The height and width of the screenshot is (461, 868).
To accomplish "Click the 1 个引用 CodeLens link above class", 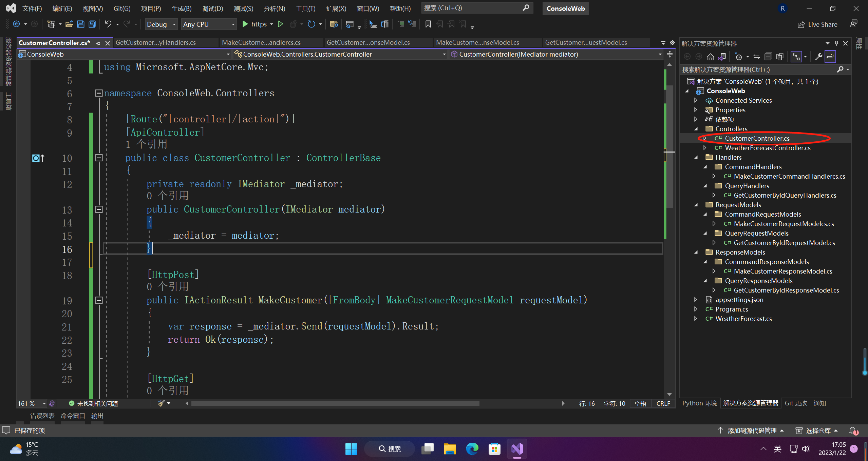I will 147,144.
